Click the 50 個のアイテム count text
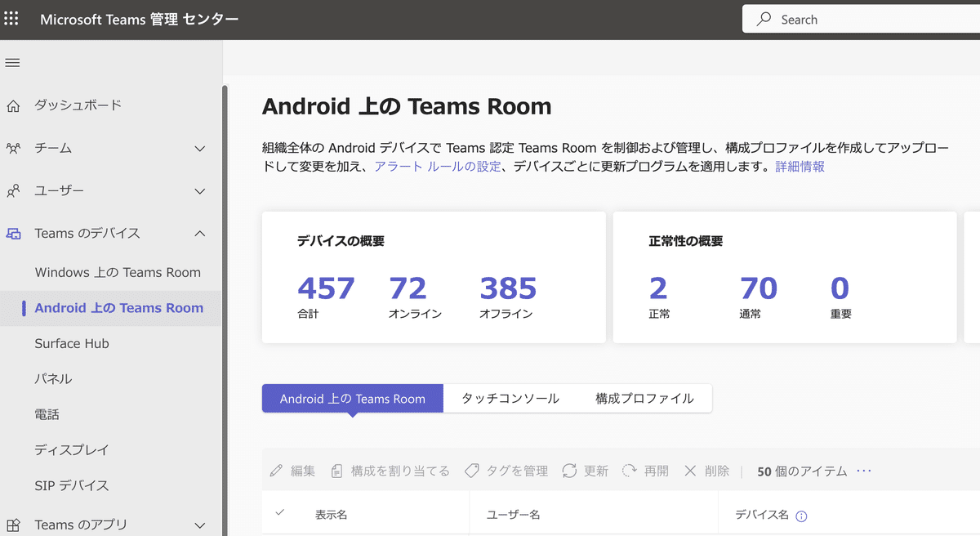This screenshot has width=980, height=536. pyautogui.click(x=802, y=471)
